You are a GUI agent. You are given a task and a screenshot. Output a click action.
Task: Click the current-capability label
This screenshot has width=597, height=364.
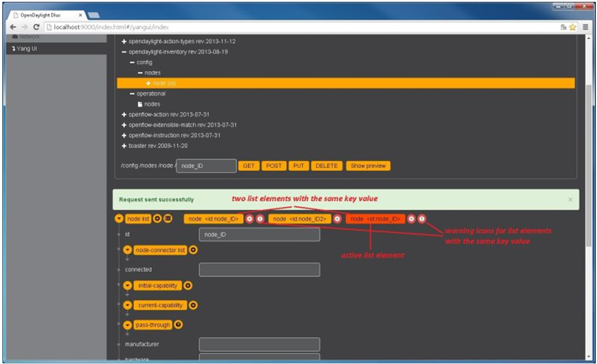point(160,305)
